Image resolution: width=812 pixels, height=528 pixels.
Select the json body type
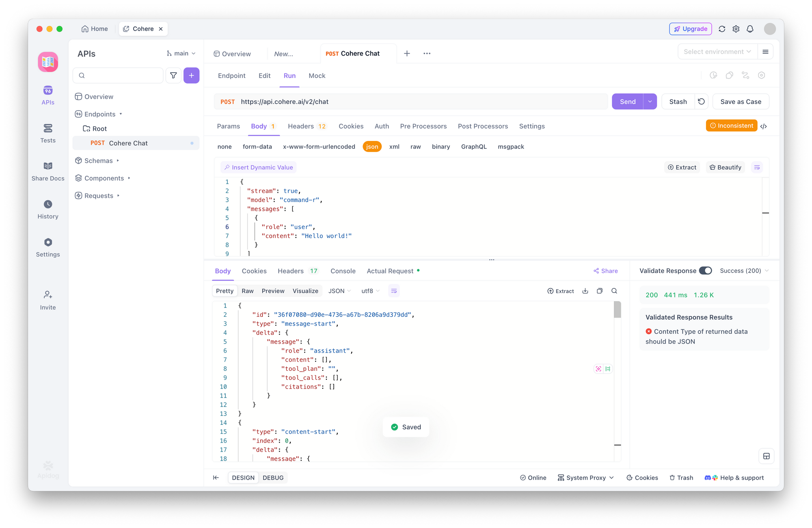pyautogui.click(x=372, y=147)
